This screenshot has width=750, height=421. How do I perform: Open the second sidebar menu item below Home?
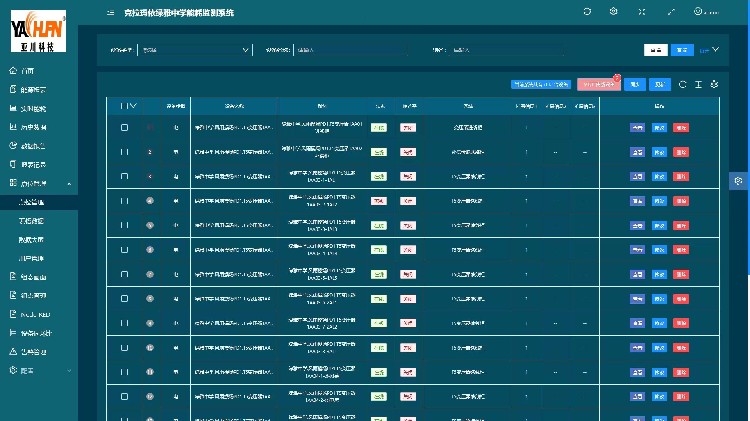[x=33, y=90]
